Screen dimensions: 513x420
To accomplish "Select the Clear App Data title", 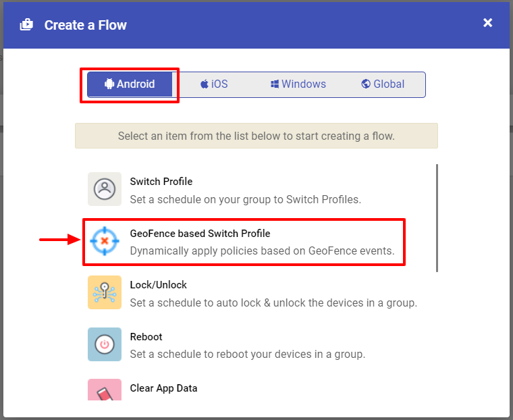I will pyautogui.click(x=163, y=388).
